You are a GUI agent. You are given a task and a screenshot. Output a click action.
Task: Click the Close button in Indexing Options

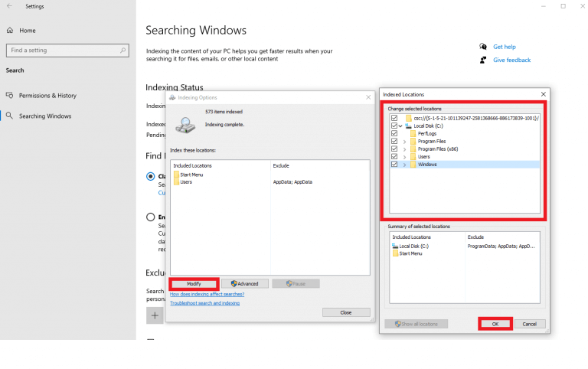tap(346, 312)
